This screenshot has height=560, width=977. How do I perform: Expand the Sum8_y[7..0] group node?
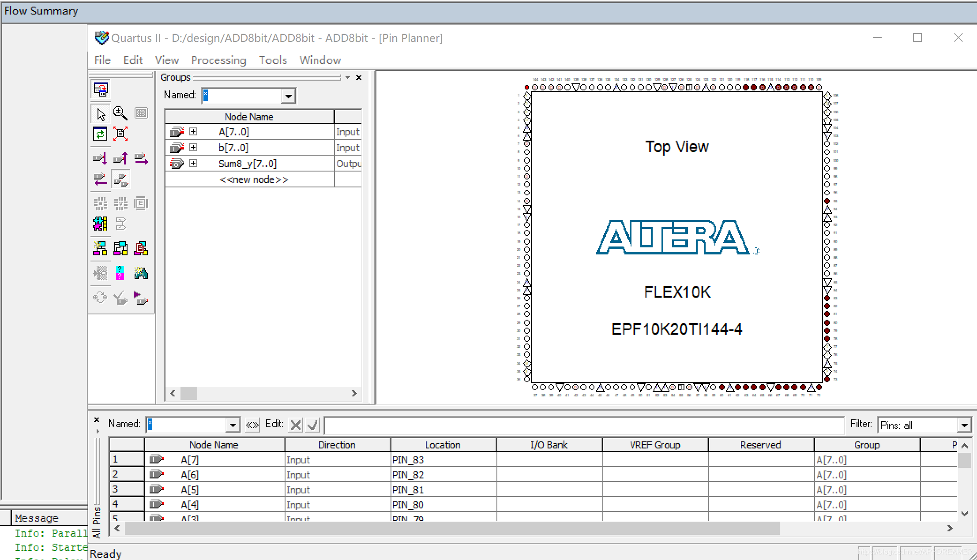pos(193,163)
